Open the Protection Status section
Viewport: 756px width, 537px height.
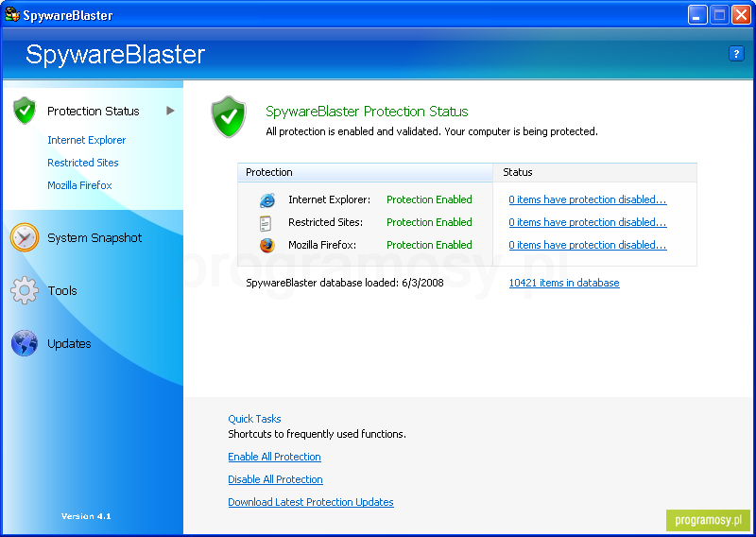pos(93,111)
